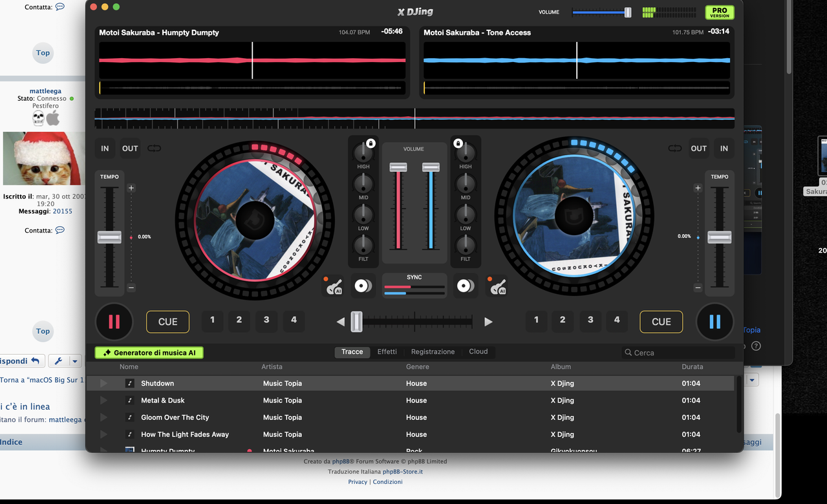Viewport: 827px width, 504px height.
Task: Toggle the right deck EQ lock
Action: 458,143
